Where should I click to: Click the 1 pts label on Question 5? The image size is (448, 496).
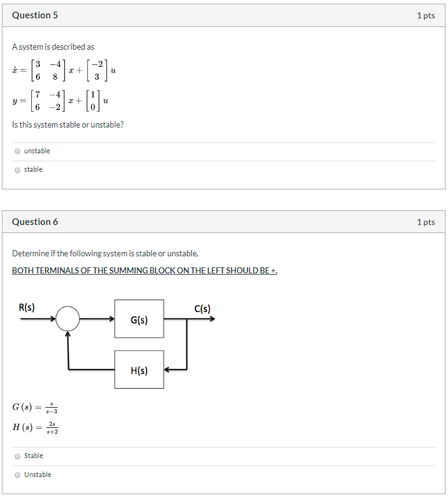tap(425, 15)
